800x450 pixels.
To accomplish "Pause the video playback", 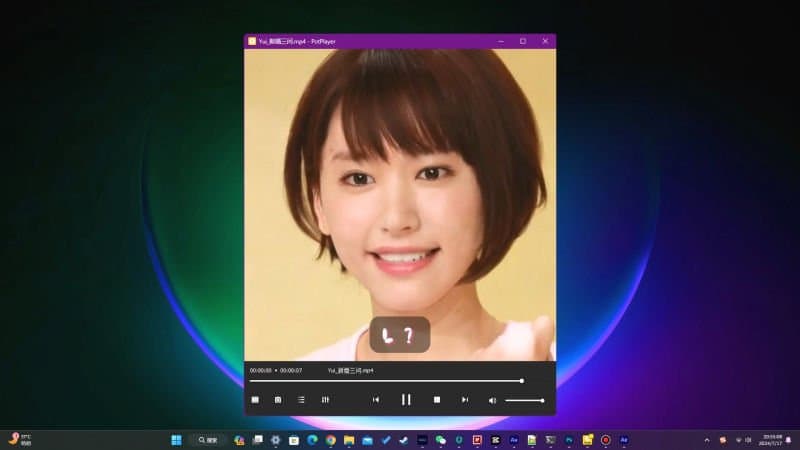I will click(406, 400).
